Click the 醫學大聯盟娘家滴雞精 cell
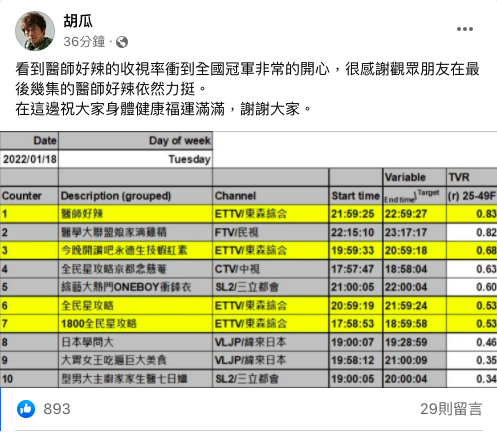The image size is (497, 432). click(135, 232)
